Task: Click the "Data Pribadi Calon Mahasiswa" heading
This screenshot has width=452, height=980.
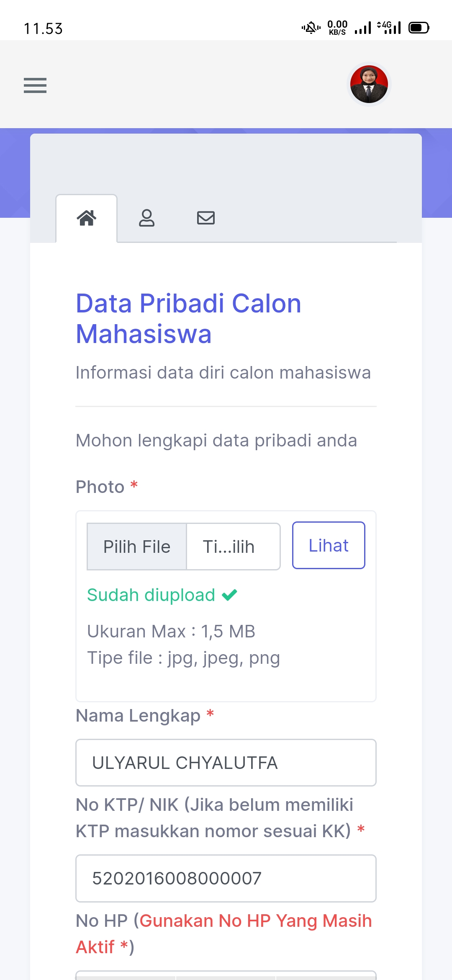Action: [188, 318]
